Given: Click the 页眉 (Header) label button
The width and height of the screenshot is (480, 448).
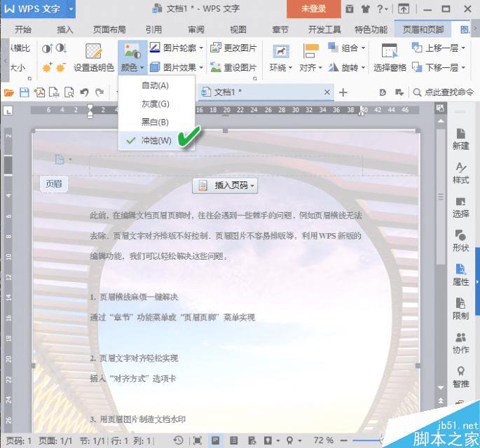Looking at the screenshot, I should (53, 184).
